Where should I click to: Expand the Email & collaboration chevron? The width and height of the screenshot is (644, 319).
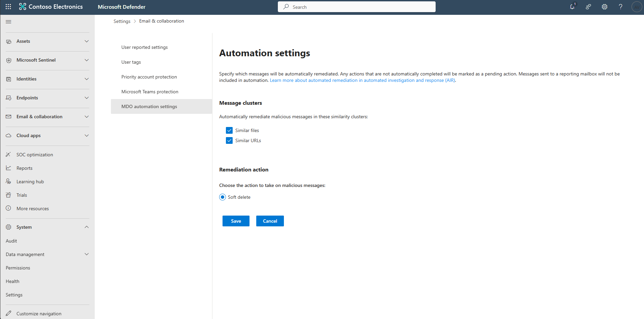click(x=87, y=117)
